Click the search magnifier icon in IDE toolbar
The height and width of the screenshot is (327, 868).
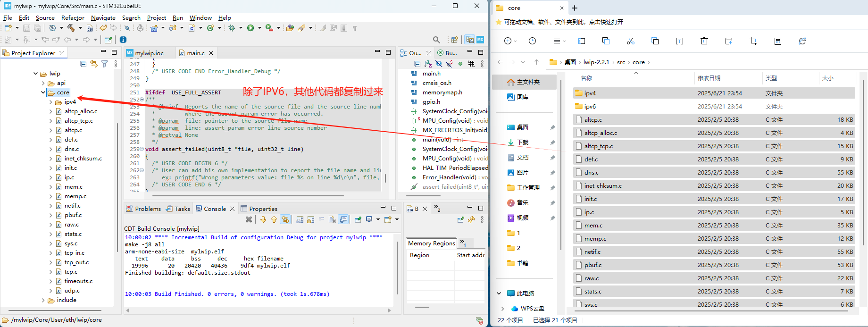click(x=436, y=40)
